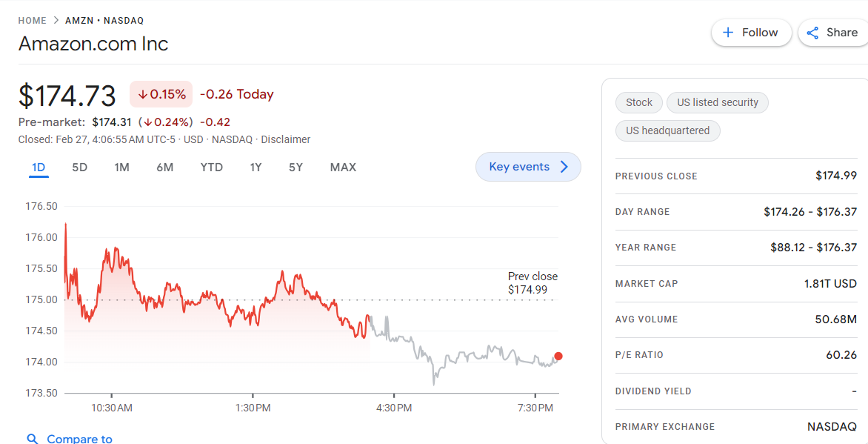Click the DIVIDEND YIELD label
The image size is (868, 444).
[653, 391]
